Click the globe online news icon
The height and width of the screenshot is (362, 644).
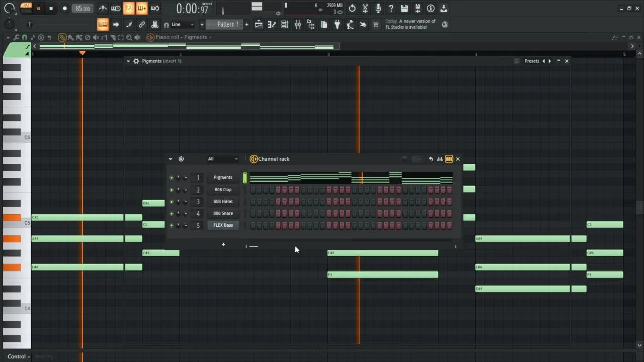[445, 24]
